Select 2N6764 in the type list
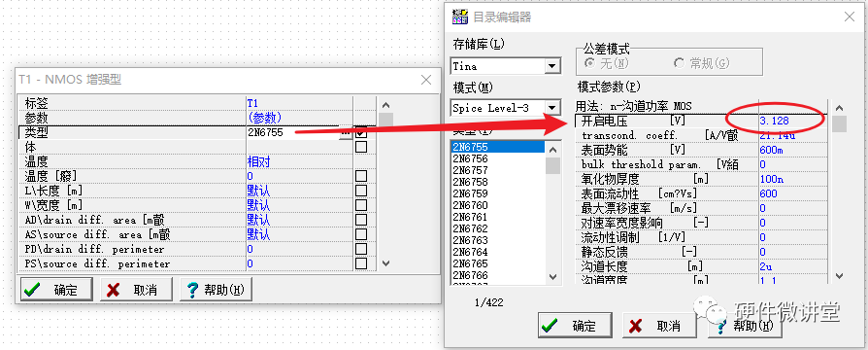Viewport: 868px width, 350px height. point(497,252)
